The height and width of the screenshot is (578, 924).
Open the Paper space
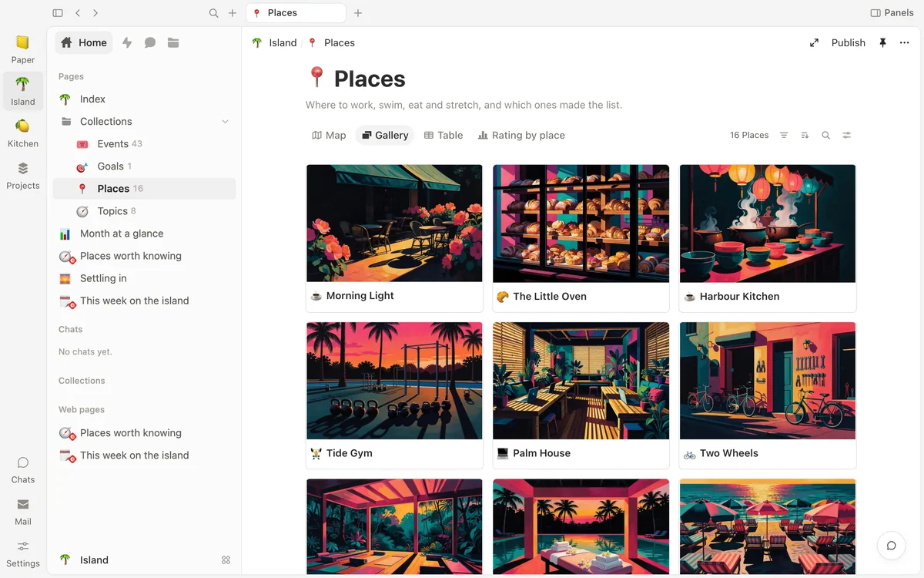tap(23, 49)
